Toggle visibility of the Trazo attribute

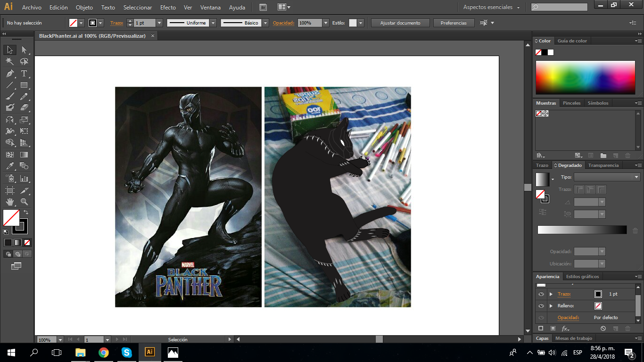(541, 294)
